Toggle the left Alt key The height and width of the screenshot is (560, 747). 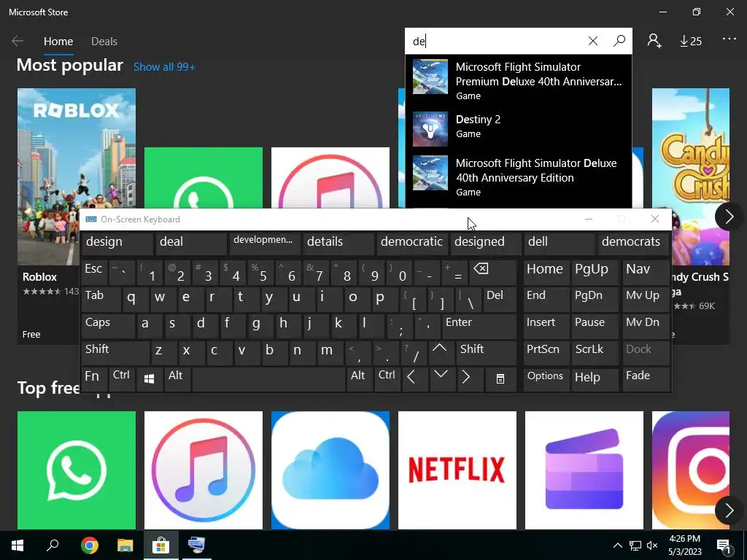click(177, 379)
